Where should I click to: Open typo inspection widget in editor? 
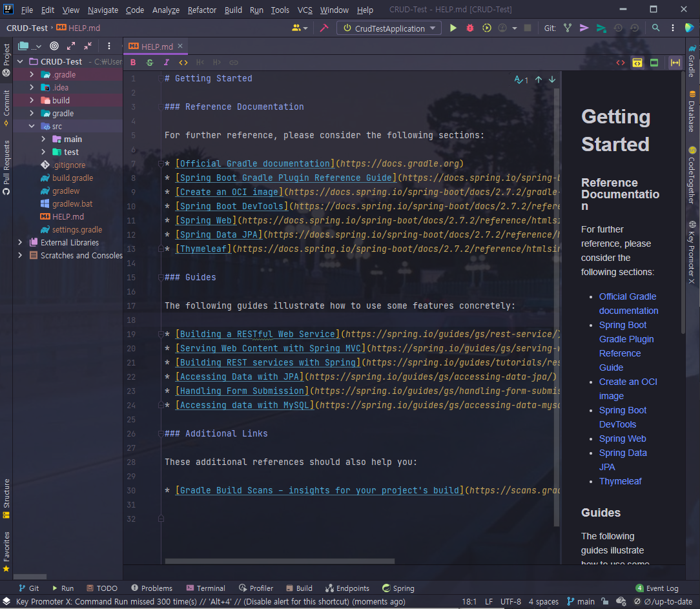(x=521, y=80)
